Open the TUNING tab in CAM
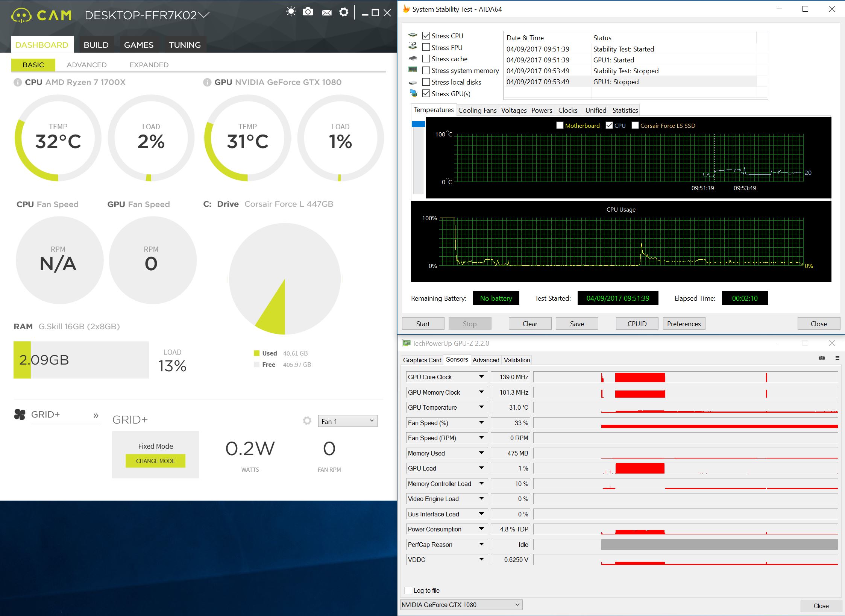 click(185, 45)
